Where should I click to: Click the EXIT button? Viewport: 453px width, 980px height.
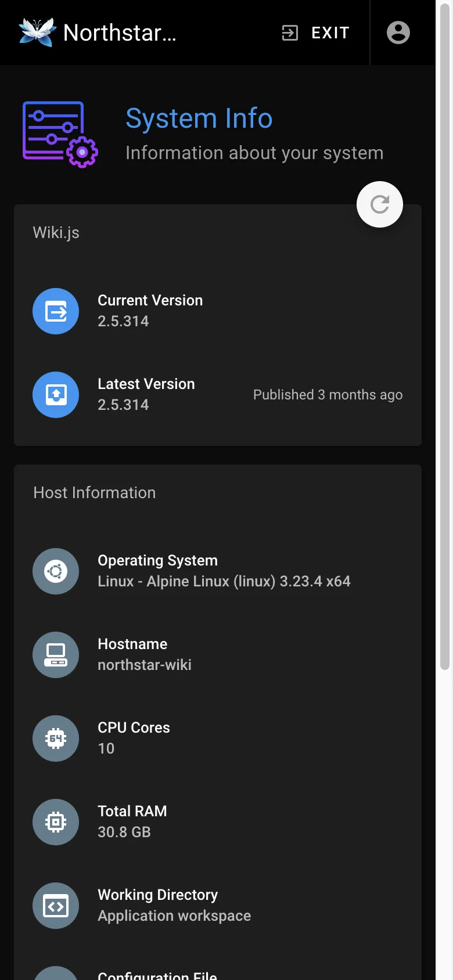(316, 33)
